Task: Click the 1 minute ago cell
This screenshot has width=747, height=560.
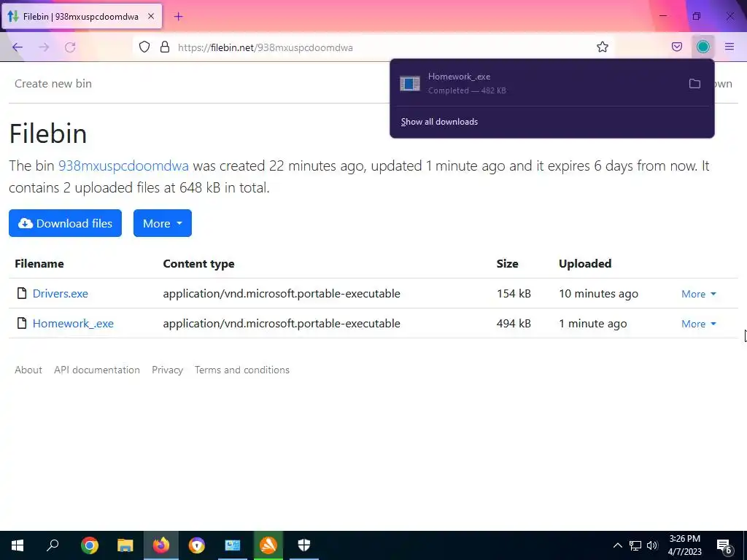Action: [592, 323]
